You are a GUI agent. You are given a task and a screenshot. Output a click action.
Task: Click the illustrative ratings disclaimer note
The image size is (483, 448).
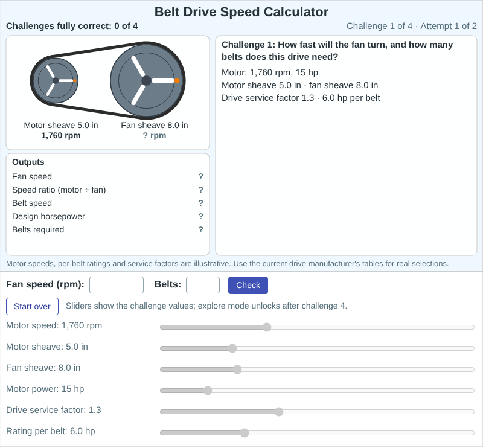(x=228, y=264)
